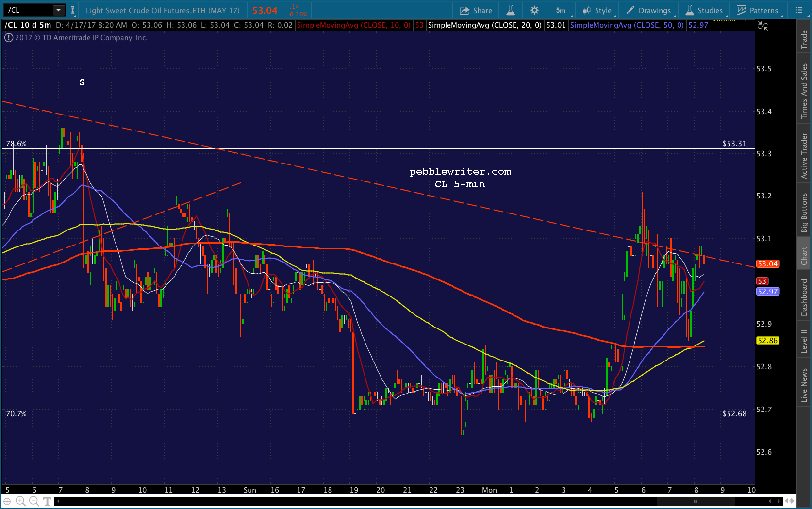The height and width of the screenshot is (509, 812).
Task: Open the Live News sidebar tab
Action: [804, 385]
